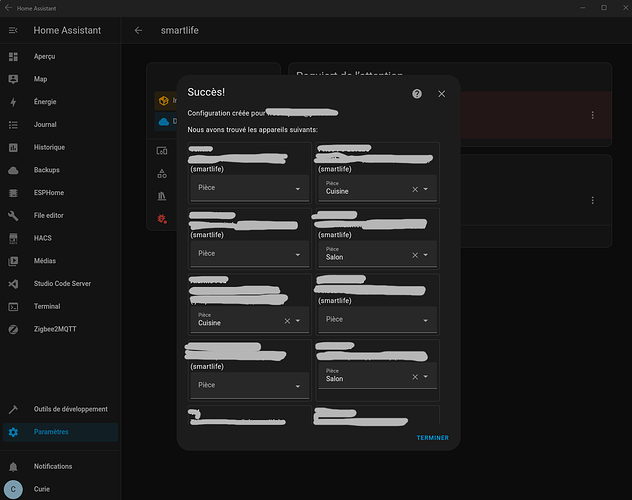
Task: Open the Cuisine room dropdown in the third-row left card
Action: click(298, 321)
